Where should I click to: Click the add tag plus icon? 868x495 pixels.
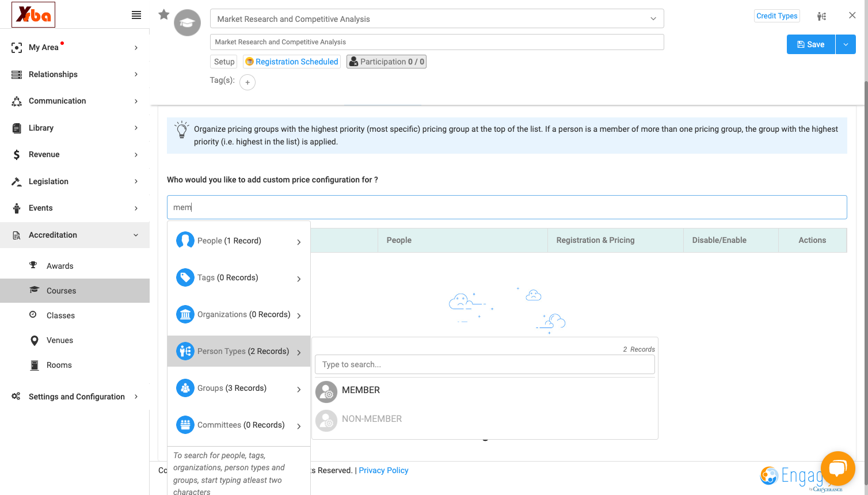[248, 82]
